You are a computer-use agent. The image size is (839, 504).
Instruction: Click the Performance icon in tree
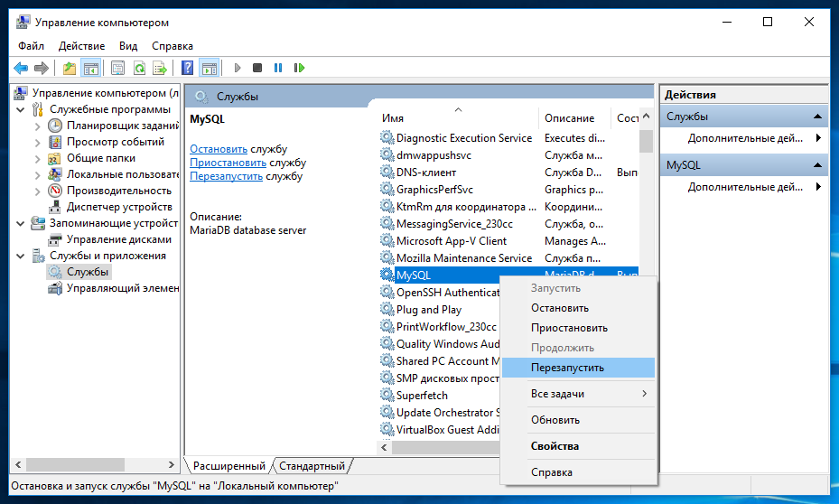point(54,191)
